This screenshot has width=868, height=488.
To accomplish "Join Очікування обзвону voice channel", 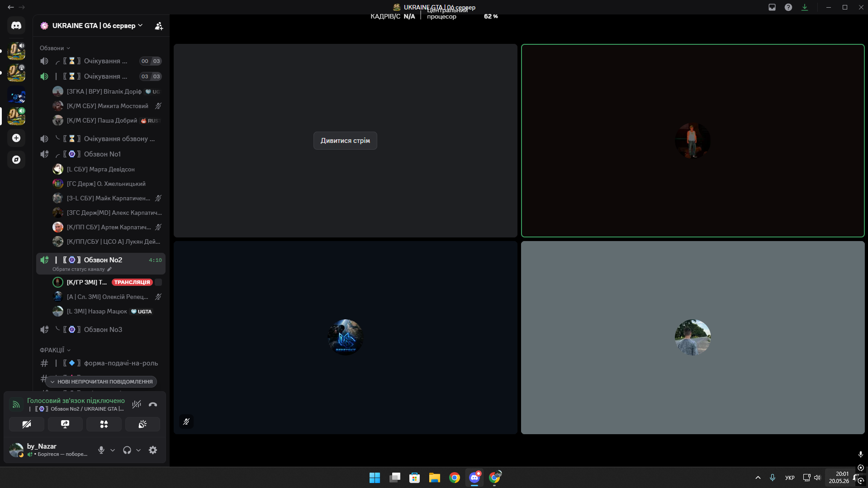I will click(x=101, y=139).
